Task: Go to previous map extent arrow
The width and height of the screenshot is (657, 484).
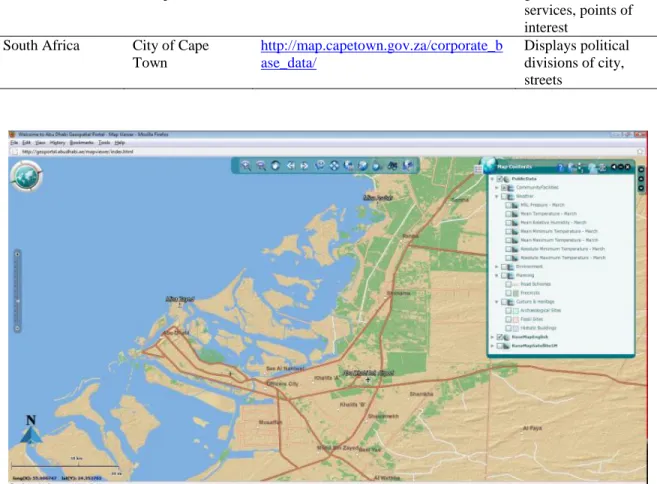Action: point(290,166)
